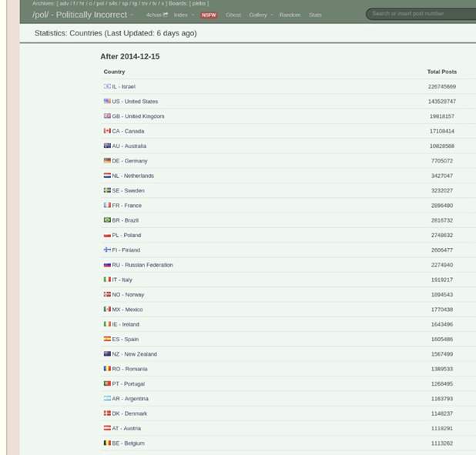Select the post count 17108414
The width and height of the screenshot is (476, 455).
point(441,131)
